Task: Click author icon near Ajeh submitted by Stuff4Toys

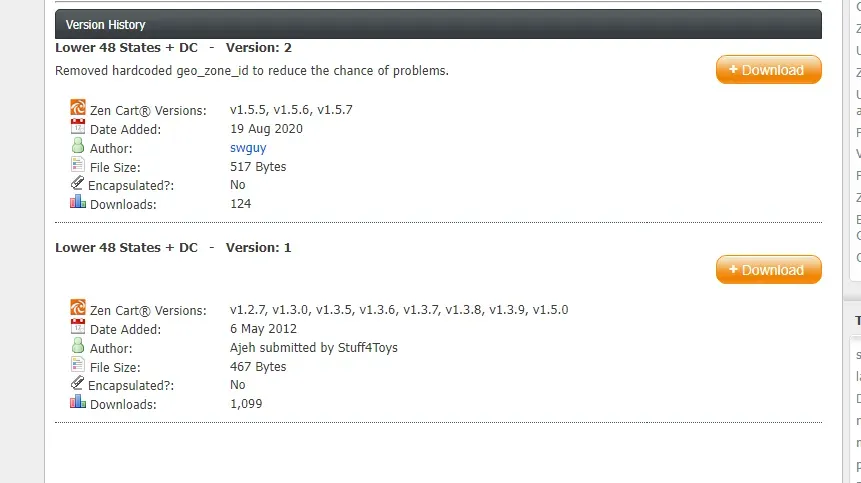Action: 78,345
